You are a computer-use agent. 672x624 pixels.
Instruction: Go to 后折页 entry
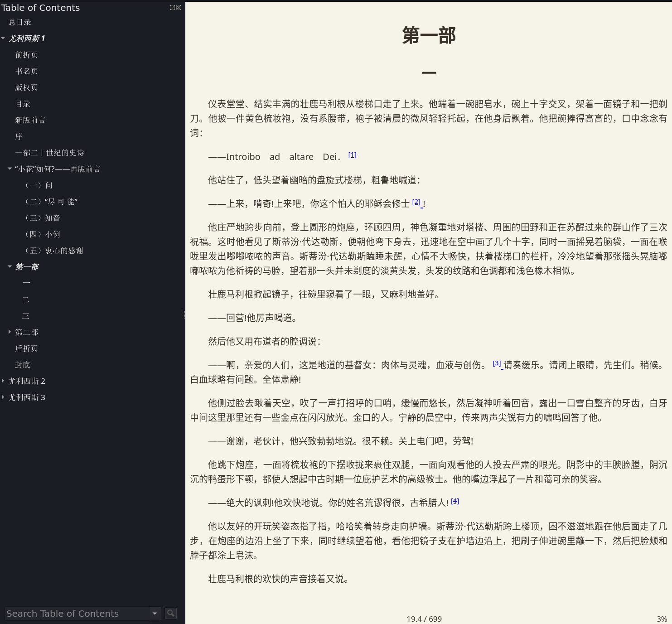click(x=27, y=348)
